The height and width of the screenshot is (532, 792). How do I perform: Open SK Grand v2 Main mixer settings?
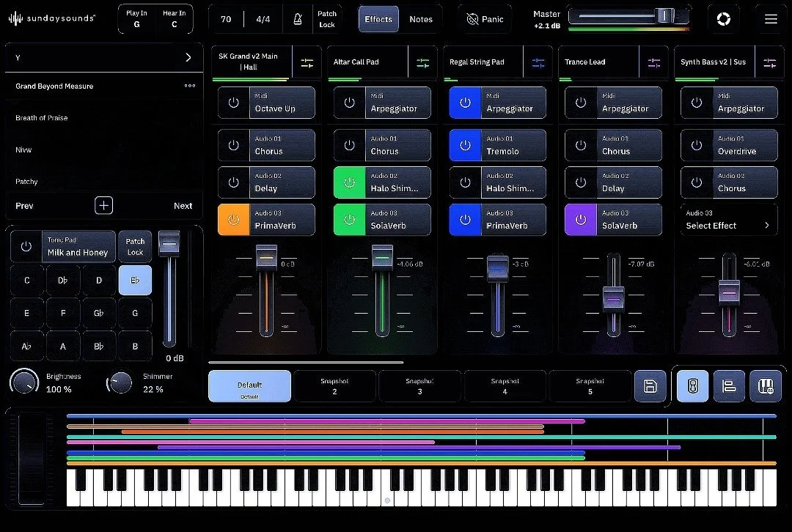307,63
